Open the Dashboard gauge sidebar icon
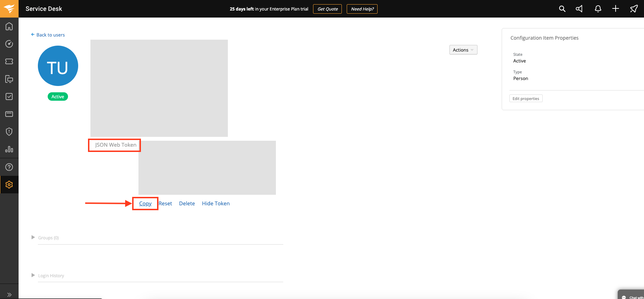This screenshot has height=299, width=644. coord(9,44)
